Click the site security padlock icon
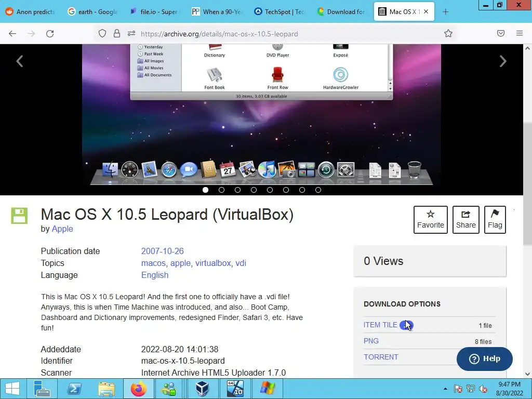Viewport: 532px width, 399px height. pos(117,33)
